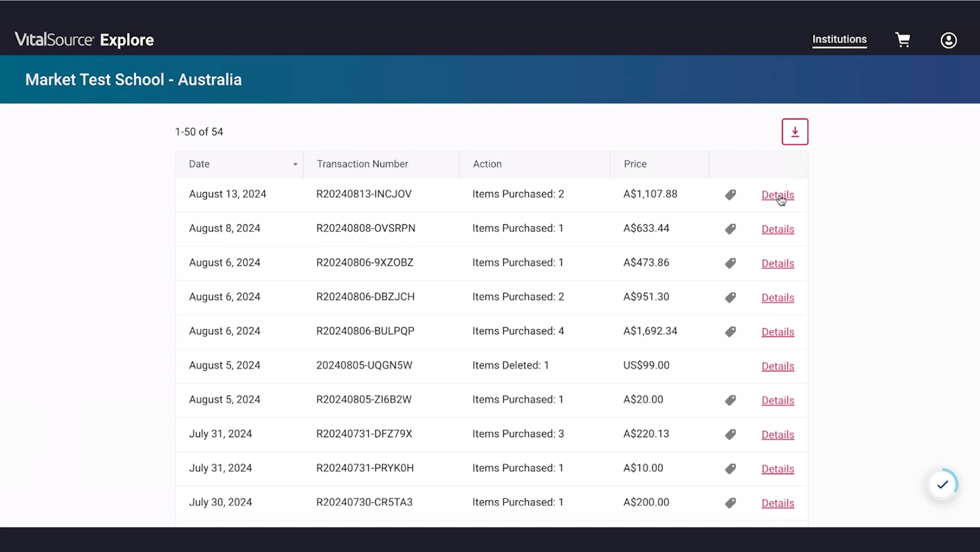980x552 pixels.
Task: Click the tag icon for R20240731-DFZ79X
Action: tap(730, 434)
